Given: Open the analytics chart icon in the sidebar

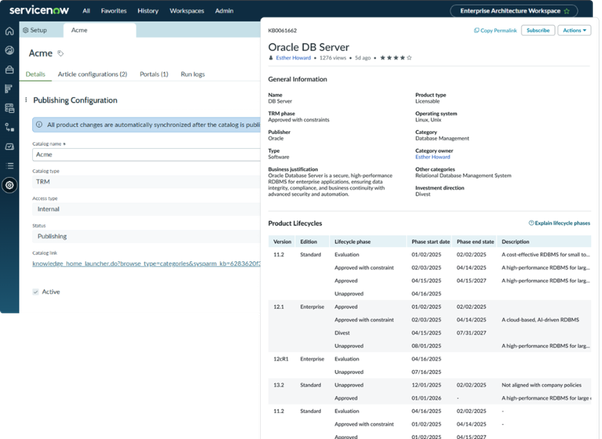Looking at the screenshot, I should click(x=10, y=146).
